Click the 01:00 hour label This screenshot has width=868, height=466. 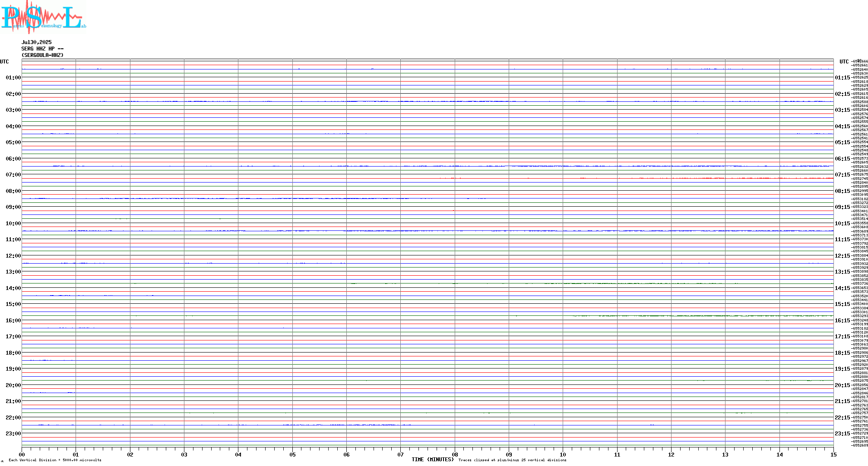[x=13, y=78]
